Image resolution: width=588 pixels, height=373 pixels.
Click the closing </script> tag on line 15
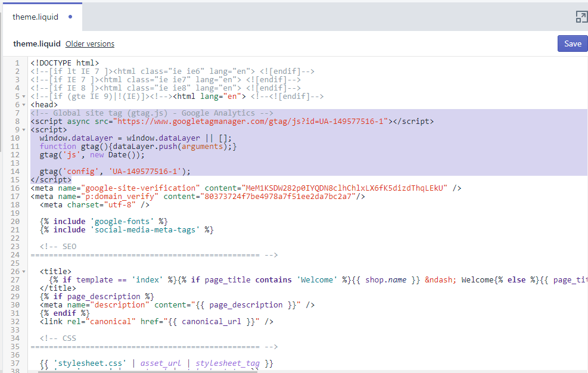pos(51,180)
